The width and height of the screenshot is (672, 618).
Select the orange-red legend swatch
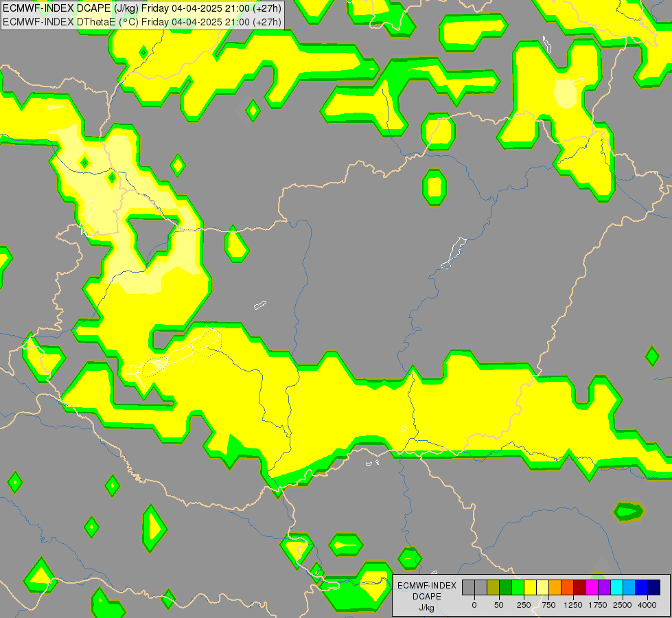point(568,587)
